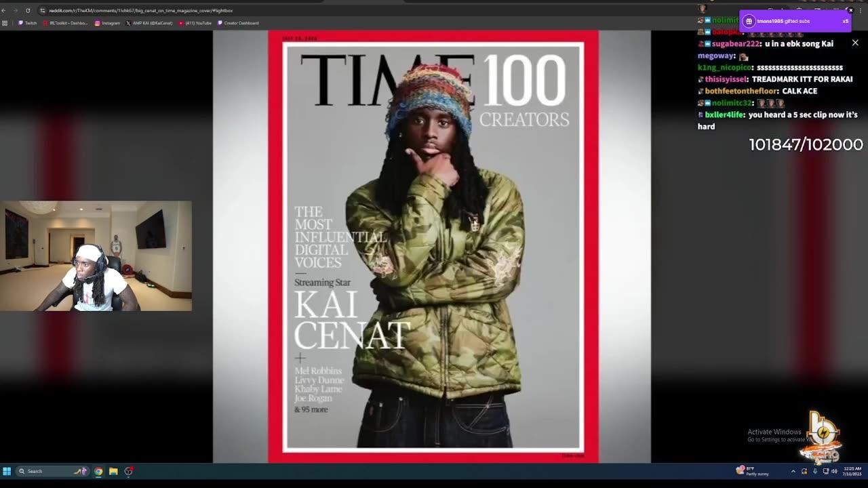Open File Explorer from the taskbar
868x488 pixels.
point(113,471)
